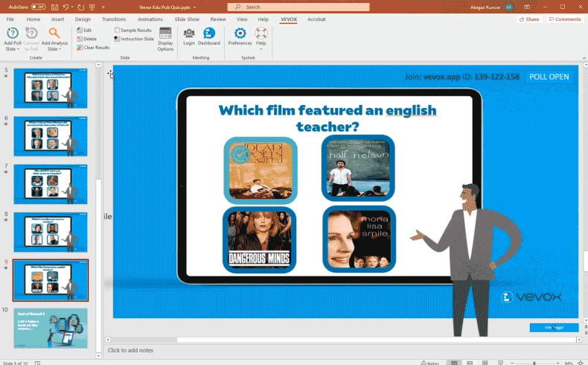Click Clear Results in the Slide group
Screen dimensions: 588x365
tap(93, 47)
